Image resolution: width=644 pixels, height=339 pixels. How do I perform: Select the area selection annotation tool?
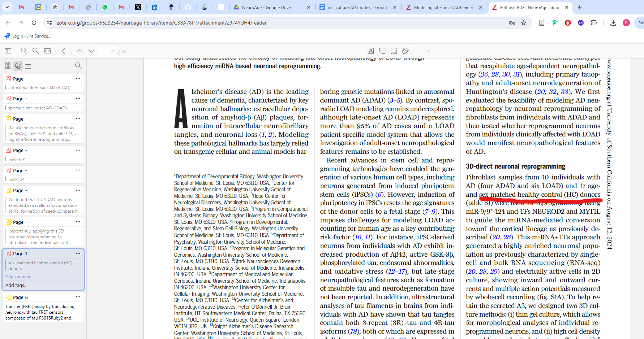click(x=394, y=51)
